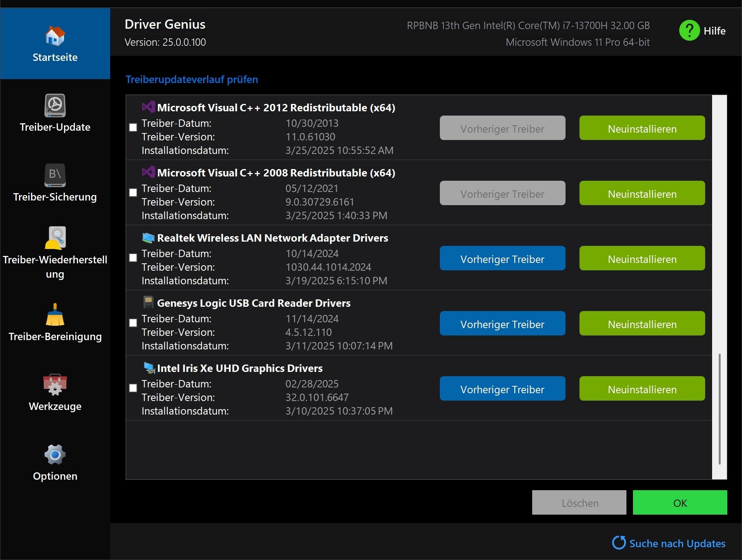This screenshot has height=560, width=742.
Task: Click the Genesys Logic USB Card Reader Drivers title
Action: tap(254, 303)
